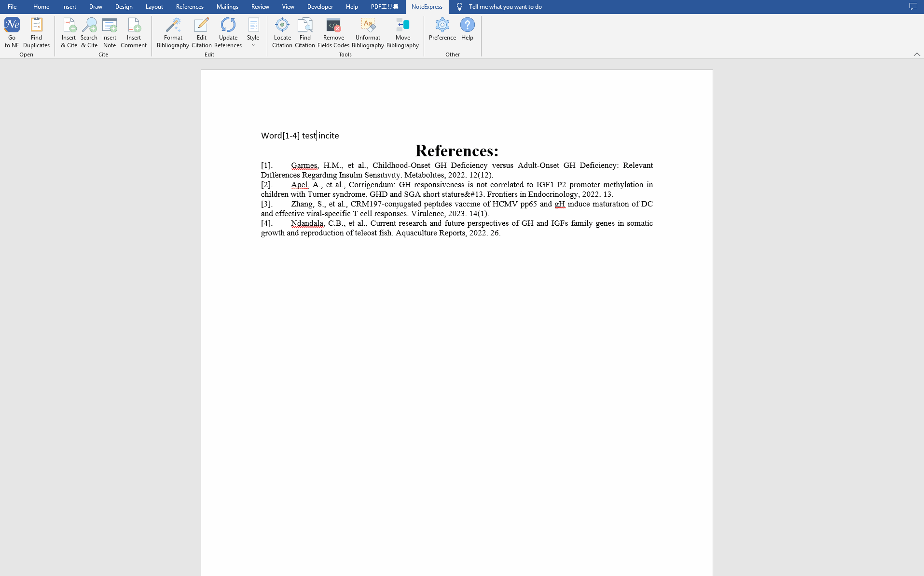The height and width of the screenshot is (576, 924).
Task: Click the Tell me lightbulb icon
Action: (459, 7)
